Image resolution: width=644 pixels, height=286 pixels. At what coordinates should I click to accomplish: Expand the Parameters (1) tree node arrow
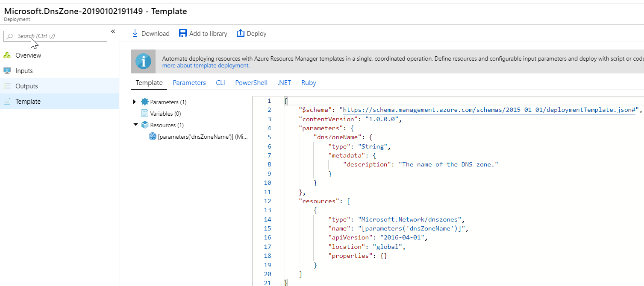point(135,102)
